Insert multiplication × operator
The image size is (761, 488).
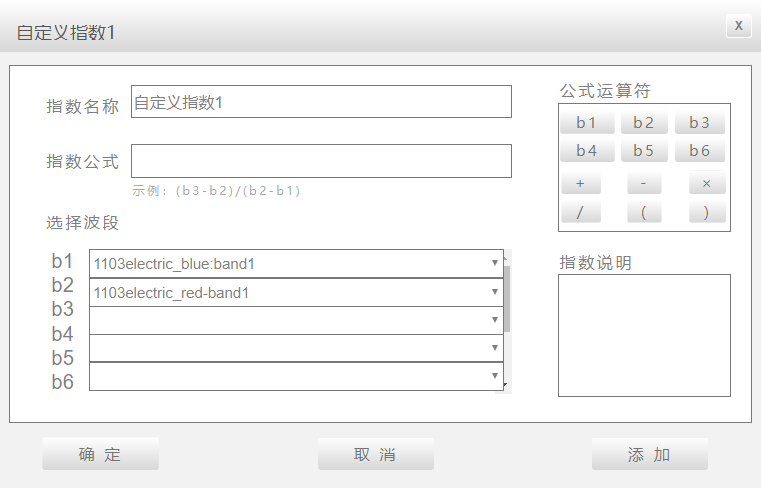tap(707, 184)
